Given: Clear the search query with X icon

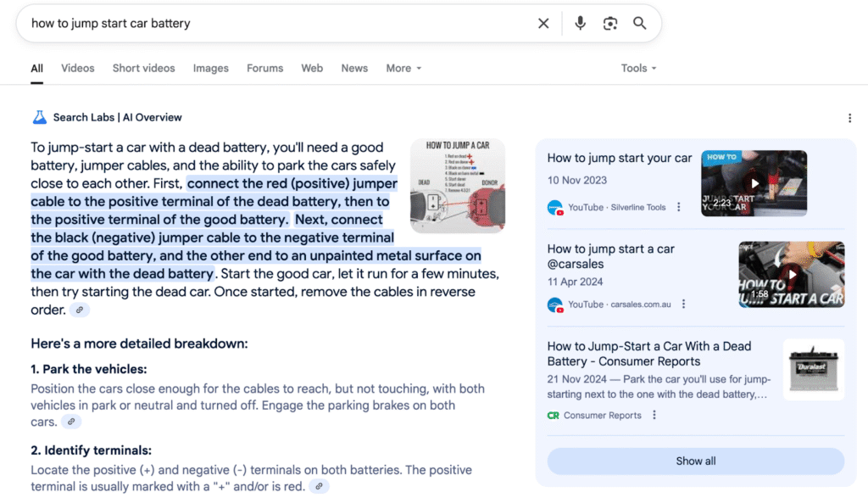Looking at the screenshot, I should point(543,24).
